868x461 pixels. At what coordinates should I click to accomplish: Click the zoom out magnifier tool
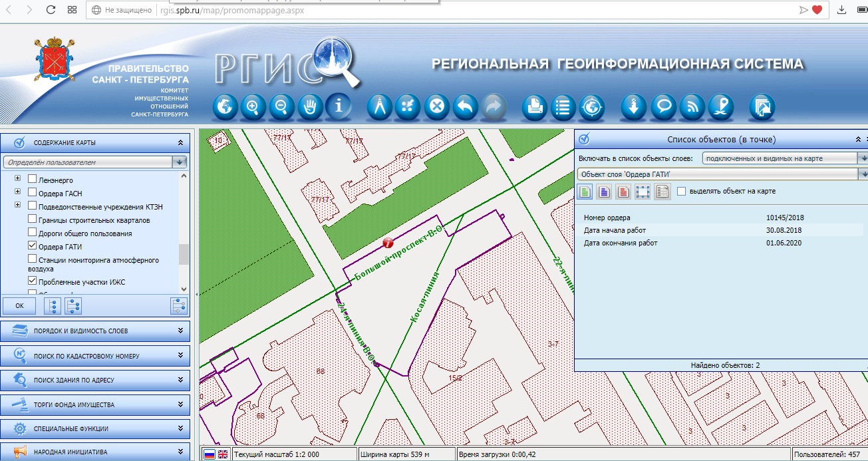(281, 106)
